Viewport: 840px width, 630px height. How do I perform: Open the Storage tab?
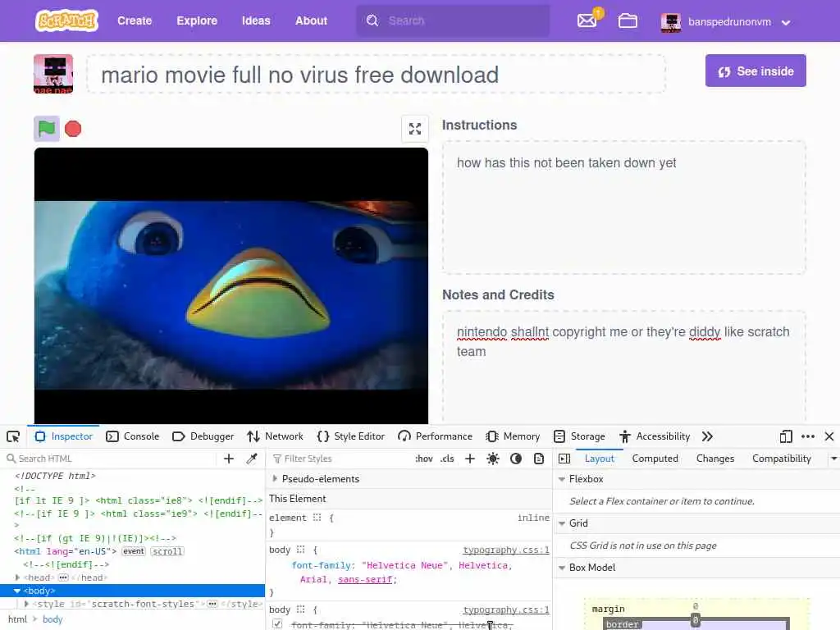coord(579,436)
